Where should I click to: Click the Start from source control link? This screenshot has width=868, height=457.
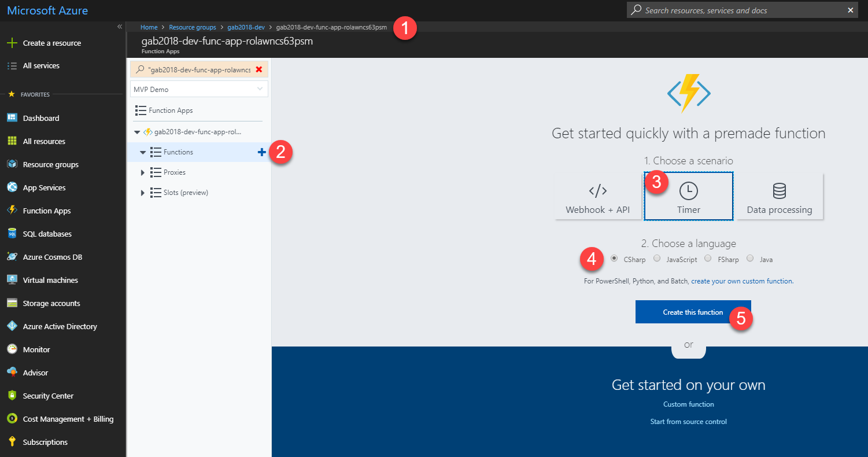[x=689, y=422]
